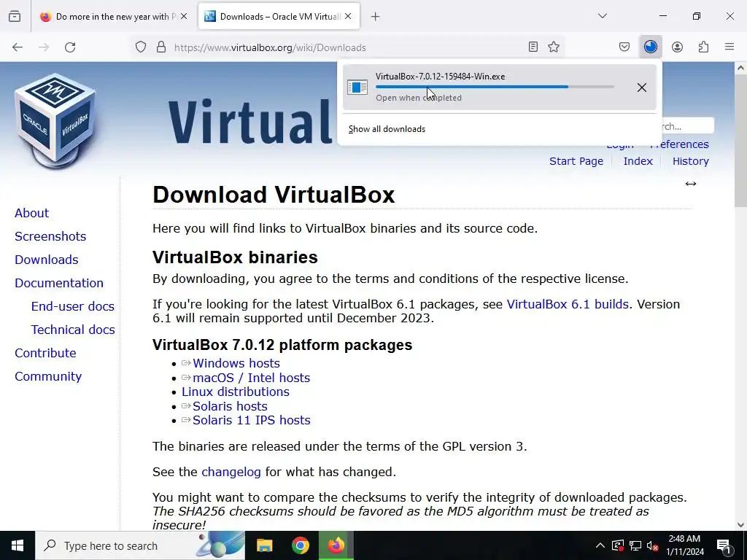
Task: Expand the list all tabs chevron
Action: point(603,16)
